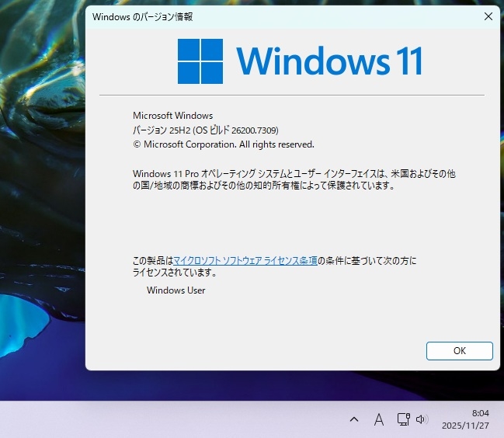Viewport: 504px width, 438px height.
Task: Open the clock showing 8:04 2025/11/27
Action: tap(465, 419)
